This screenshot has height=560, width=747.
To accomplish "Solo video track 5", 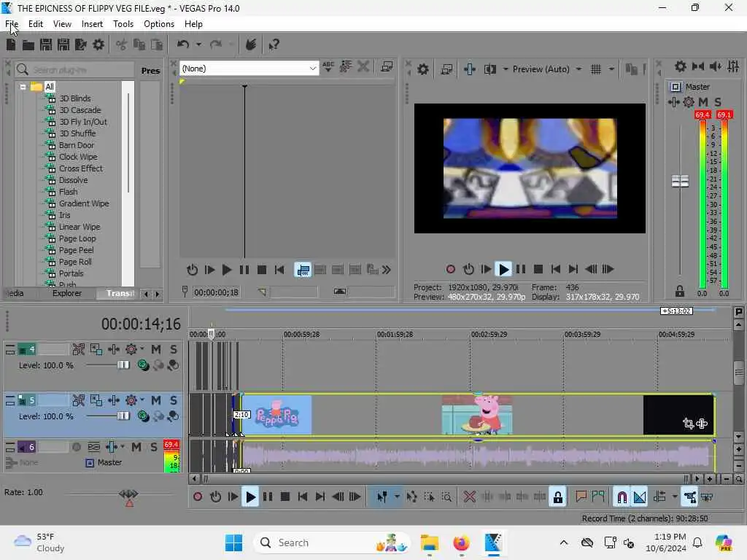I will 174,400.
